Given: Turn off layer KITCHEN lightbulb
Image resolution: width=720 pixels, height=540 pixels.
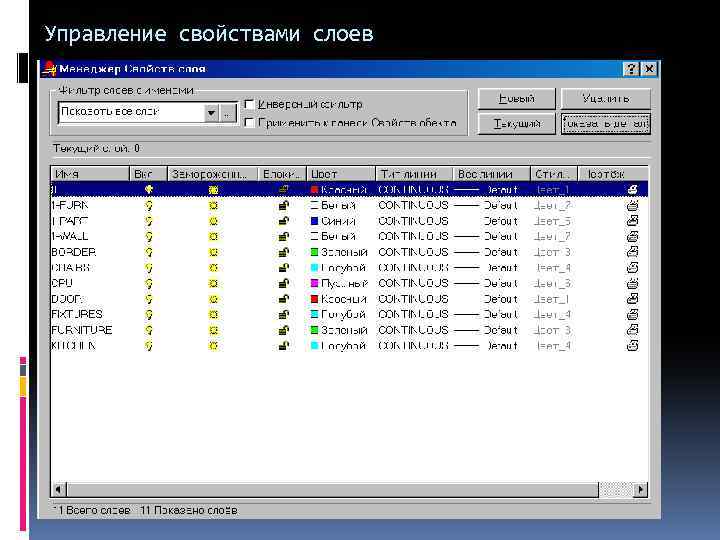Looking at the screenshot, I should click(148, 345).
